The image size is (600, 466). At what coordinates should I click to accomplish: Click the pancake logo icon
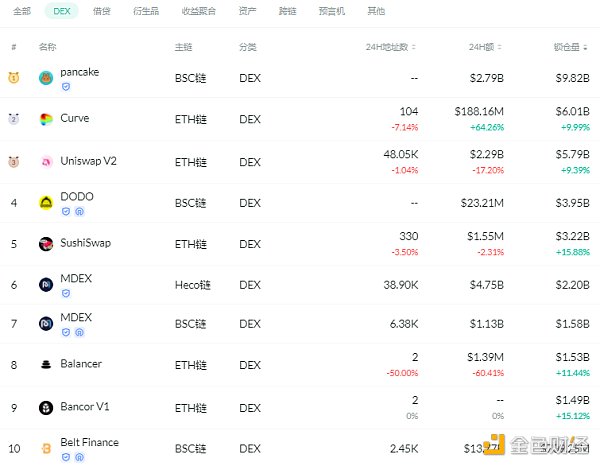click(46, 78)
